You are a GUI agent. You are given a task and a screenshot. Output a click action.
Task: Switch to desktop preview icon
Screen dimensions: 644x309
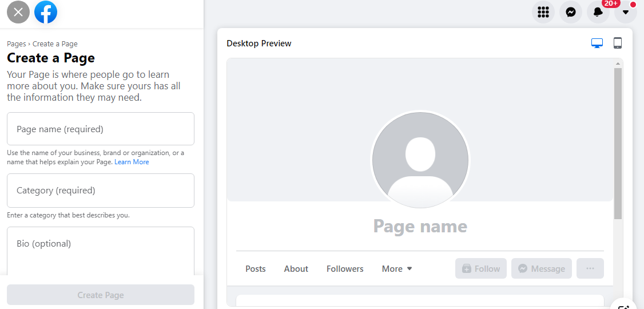[x=597, y=43]
